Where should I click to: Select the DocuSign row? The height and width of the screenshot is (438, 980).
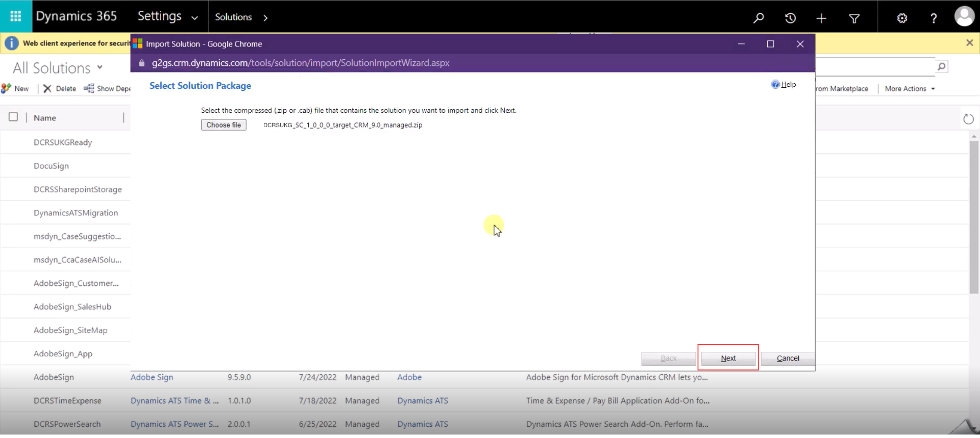(65, 165)
